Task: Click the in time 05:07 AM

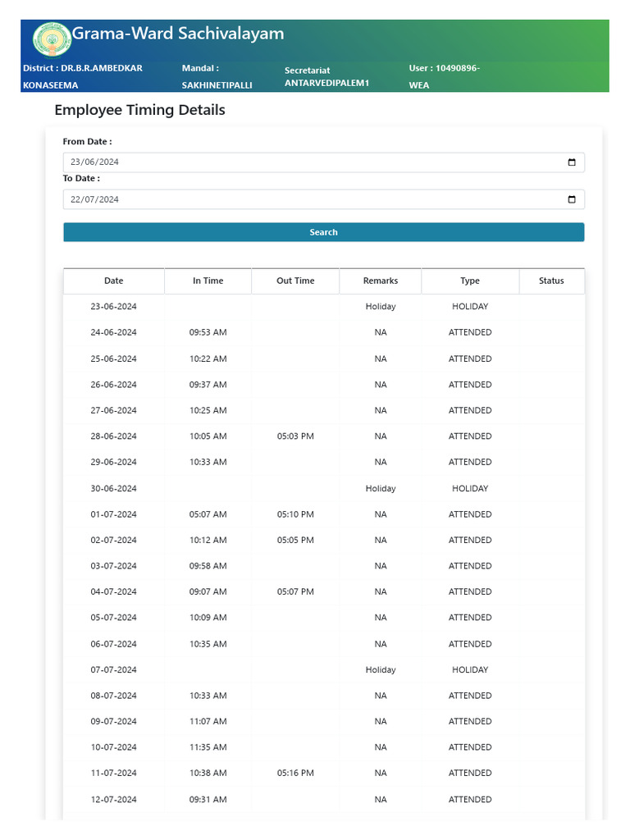Action: (x=208, y=514)
